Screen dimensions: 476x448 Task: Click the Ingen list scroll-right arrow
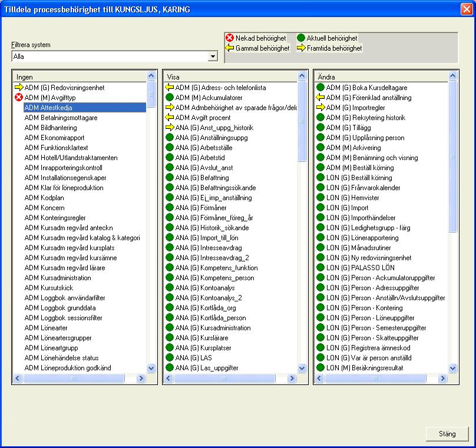(x=141, y=378)
